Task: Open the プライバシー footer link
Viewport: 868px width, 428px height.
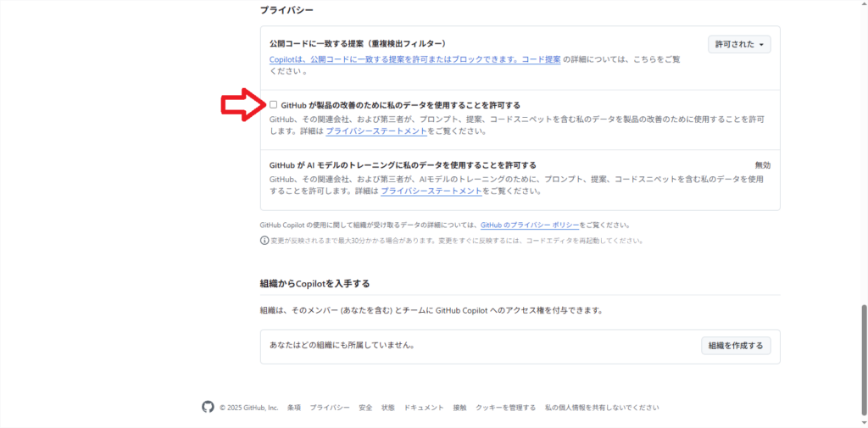Action: pos(330,408)
